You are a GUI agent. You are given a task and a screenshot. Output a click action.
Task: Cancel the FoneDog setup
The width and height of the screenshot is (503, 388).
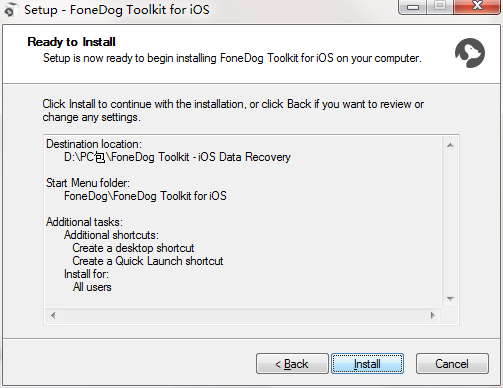click(x=452, y=363)
